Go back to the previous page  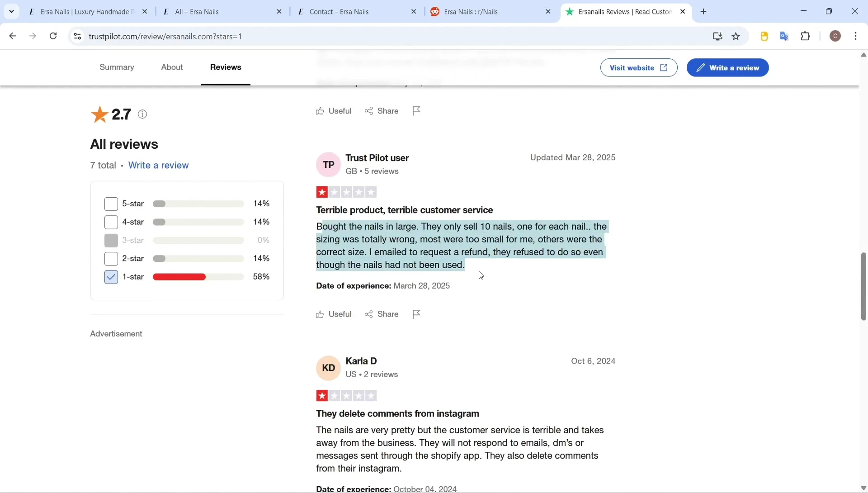point(13,36)
